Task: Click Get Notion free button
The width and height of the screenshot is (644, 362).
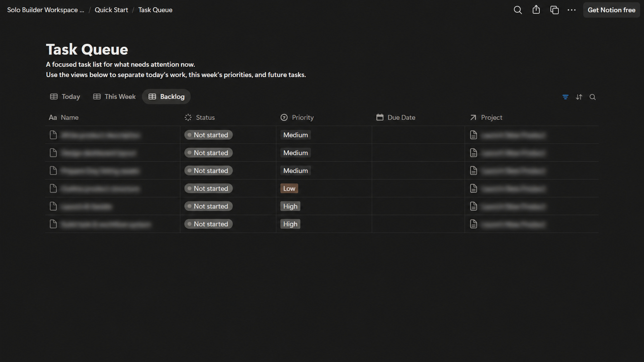Action: click(x=611, y=10)
